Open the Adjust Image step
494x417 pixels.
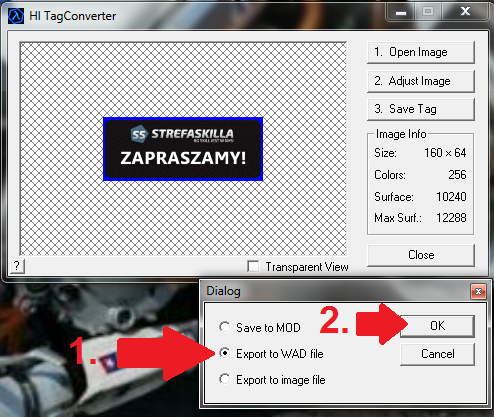(421, 81)
